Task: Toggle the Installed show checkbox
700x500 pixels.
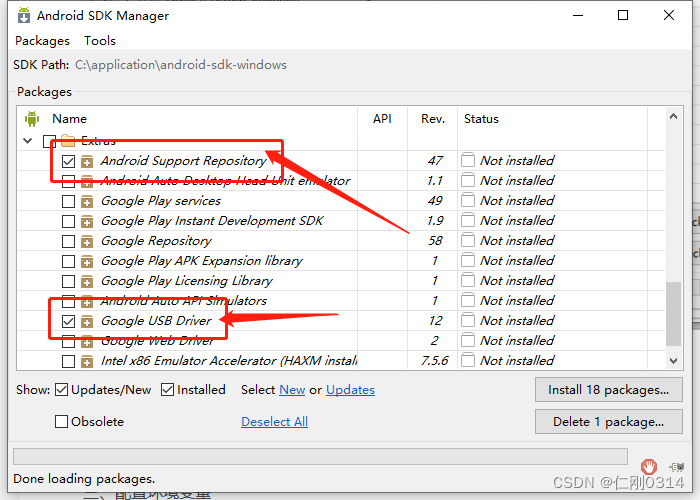Action: [167, 390]
